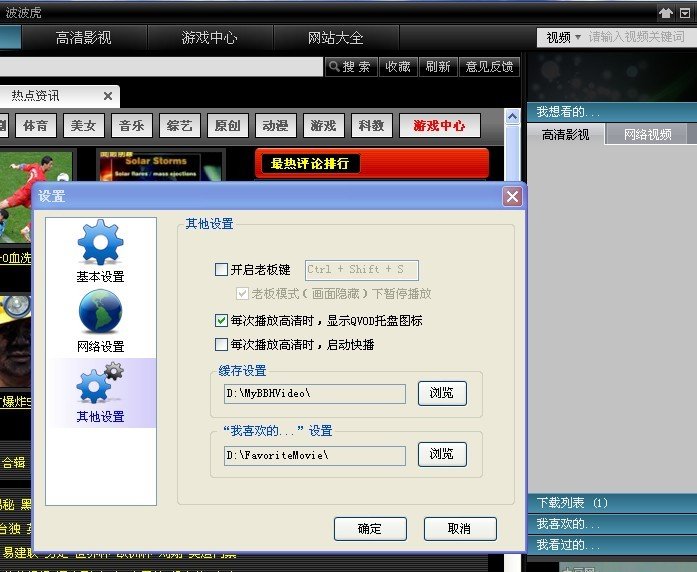Open the 视频 search type dropdown
697x572 pixels.
[563, 37]
